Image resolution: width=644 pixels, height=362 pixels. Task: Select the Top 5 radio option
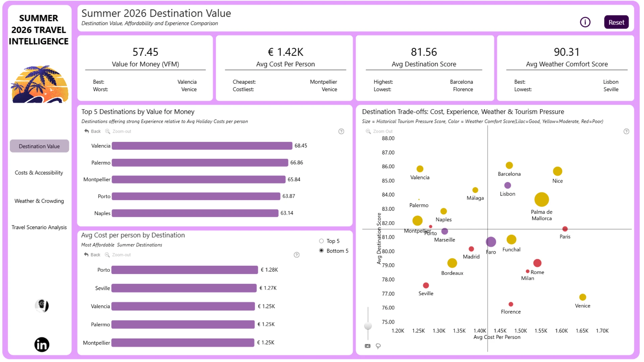point(321,241)
